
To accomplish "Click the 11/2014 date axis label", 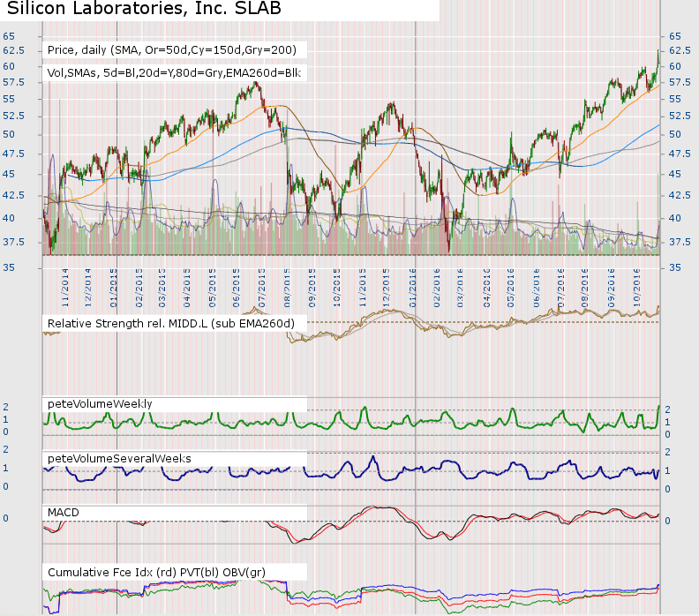I will tap(65, 288).
